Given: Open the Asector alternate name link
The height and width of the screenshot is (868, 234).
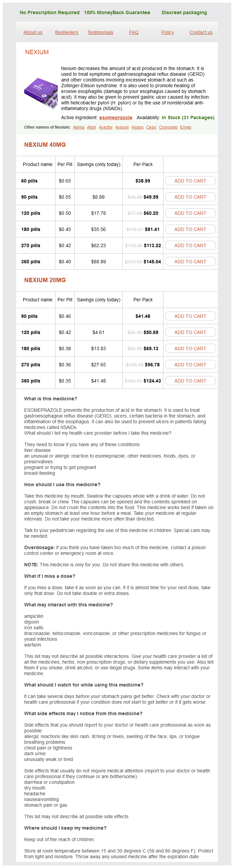Looking at the screenshot, I should [106, 127].
